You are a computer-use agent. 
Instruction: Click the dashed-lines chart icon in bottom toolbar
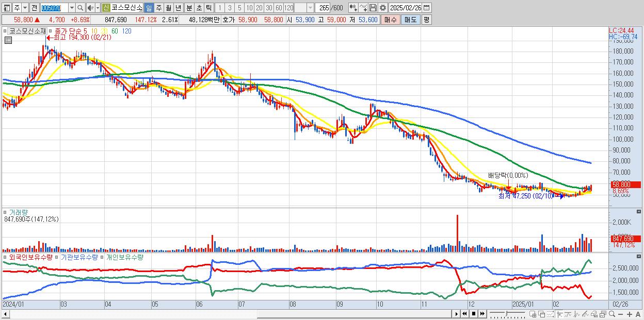point(550,314)
